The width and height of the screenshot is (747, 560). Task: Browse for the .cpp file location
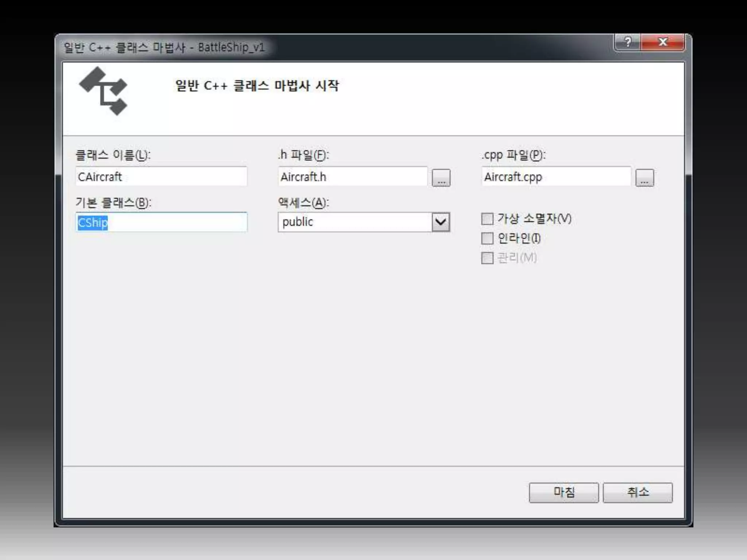pos(645,178)
